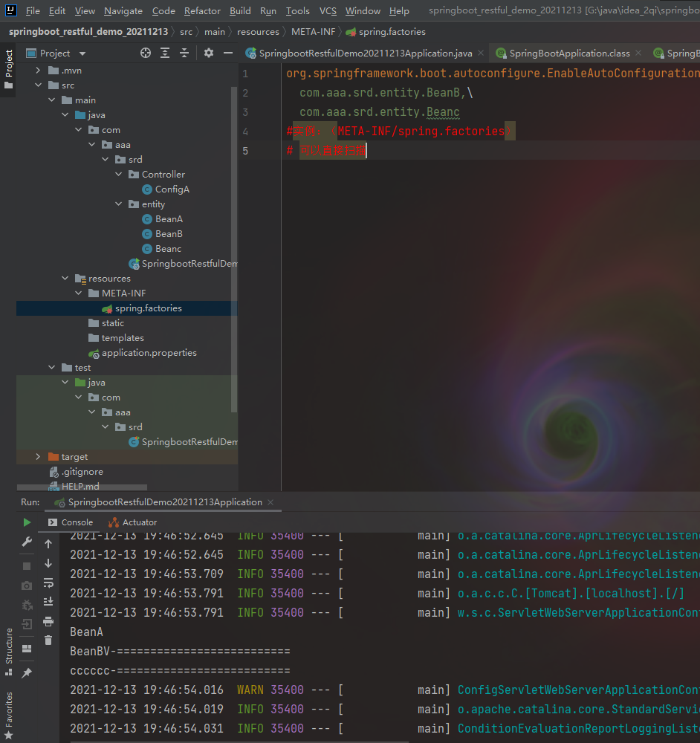The height and width of the screenshot is (743, 700).
Task: Expand the target folder
Action: point(38,457)
